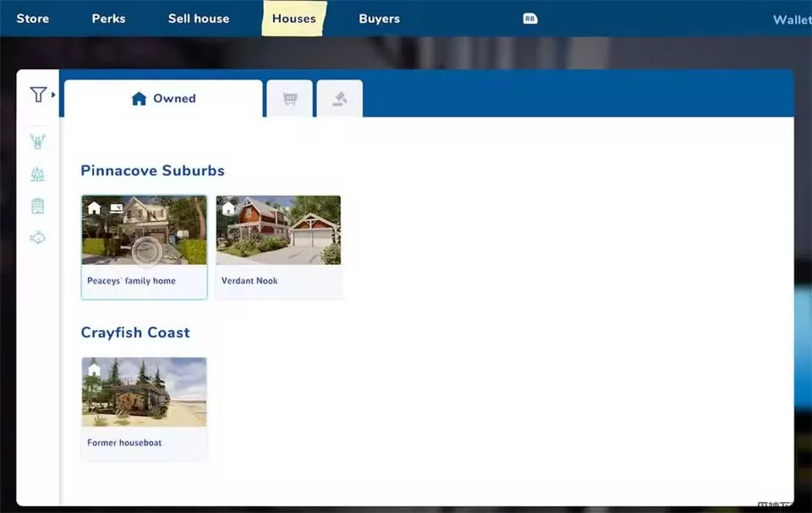
Task: Open the Wallet in top bar
Action: coord(792,19)
